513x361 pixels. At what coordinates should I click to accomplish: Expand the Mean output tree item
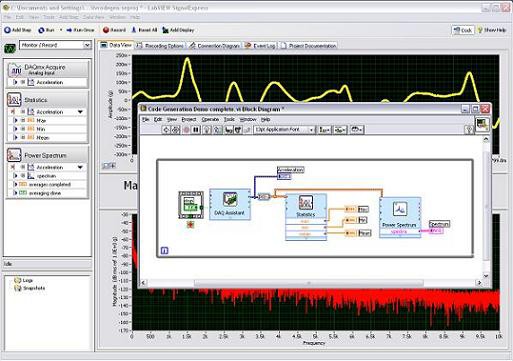tap(15, 137)
